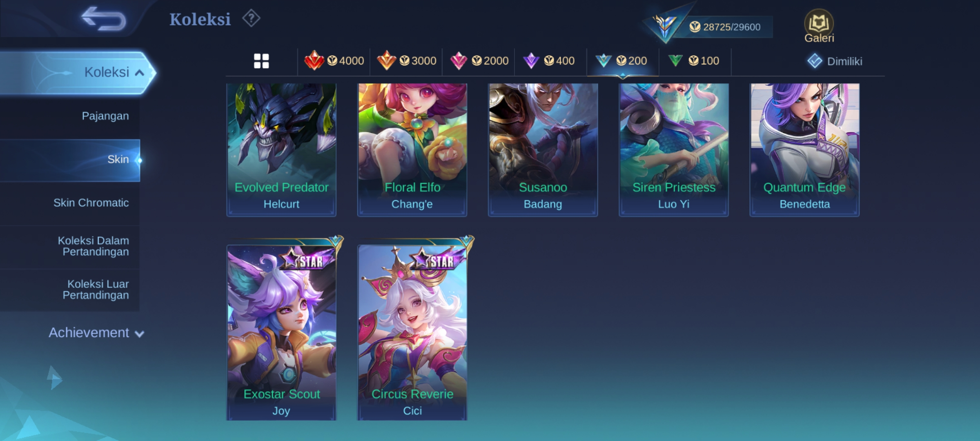
Task: Show all skins with the grid icon
Action: (x=261, y=61)
